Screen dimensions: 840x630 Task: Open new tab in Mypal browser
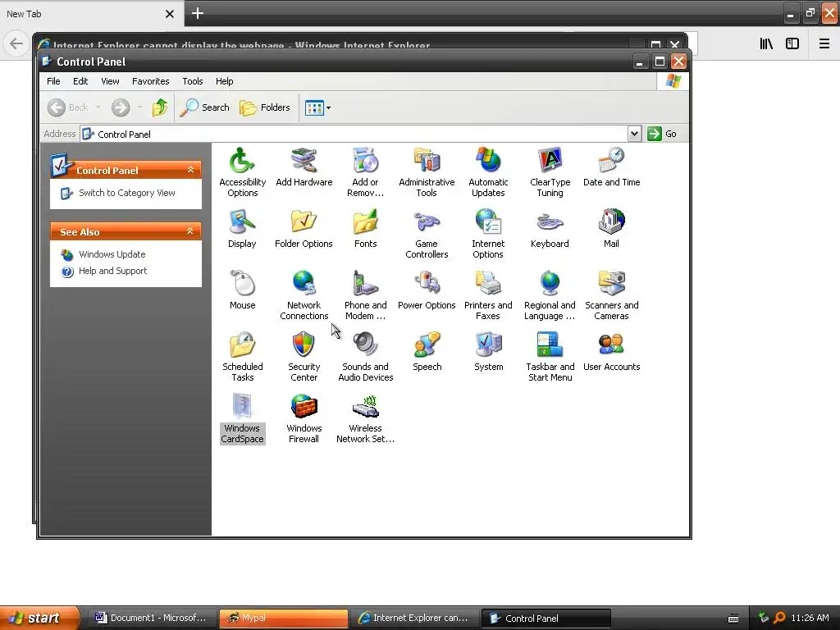coord(197,13)
